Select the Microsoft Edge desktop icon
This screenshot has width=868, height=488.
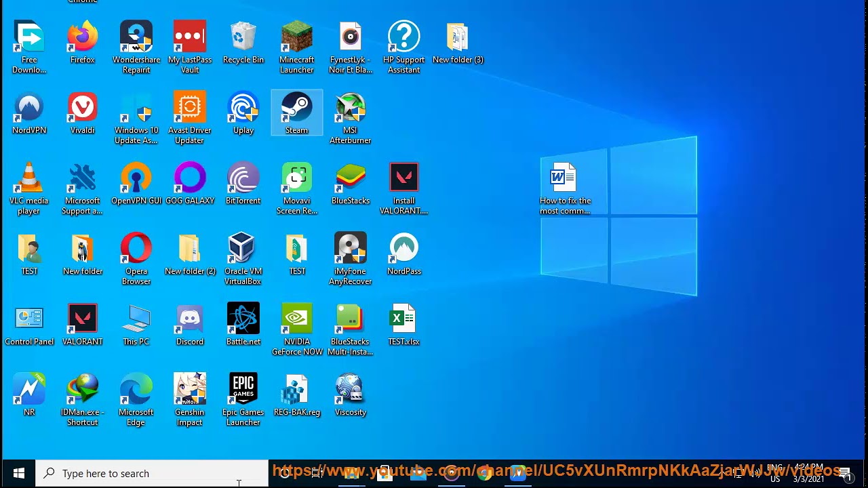[136, 389]
